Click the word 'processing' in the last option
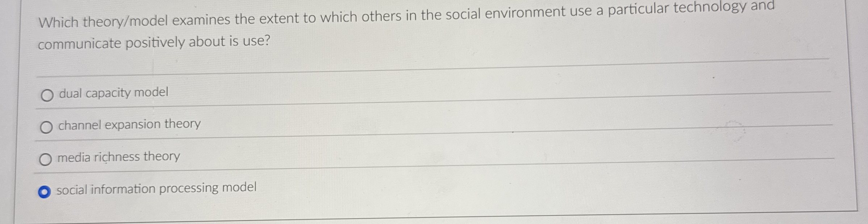 click(188, 188)
